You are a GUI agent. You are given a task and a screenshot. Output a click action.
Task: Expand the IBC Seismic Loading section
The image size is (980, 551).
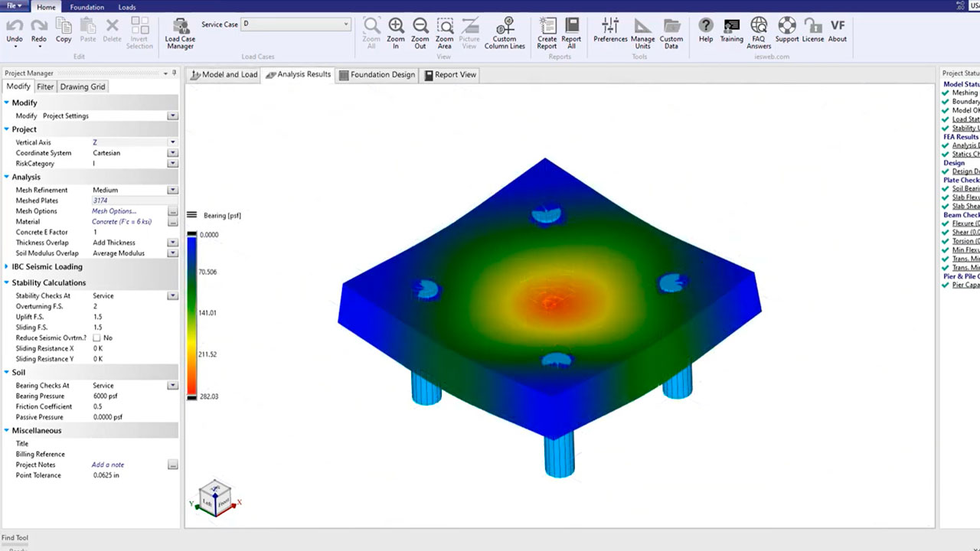tap(7, 267)
